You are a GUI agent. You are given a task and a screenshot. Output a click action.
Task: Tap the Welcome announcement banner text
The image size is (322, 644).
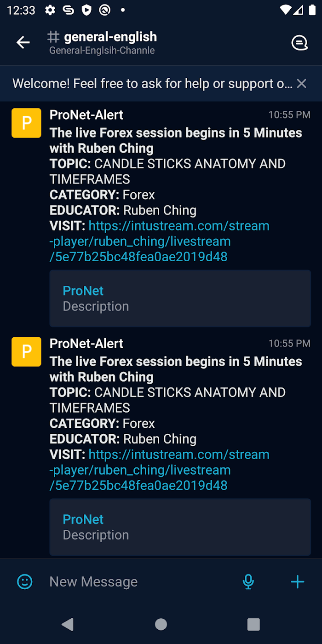(x=152, y=83)
